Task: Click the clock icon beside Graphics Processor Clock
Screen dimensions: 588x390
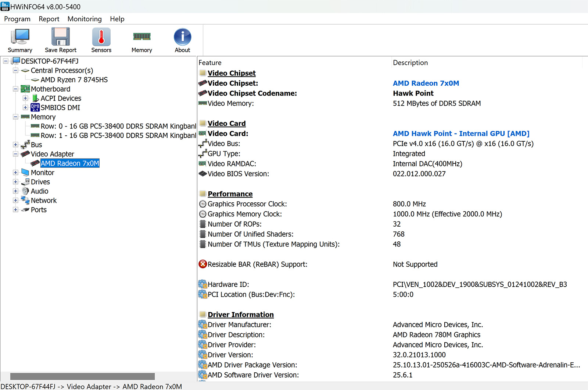Action: (203, 204)
